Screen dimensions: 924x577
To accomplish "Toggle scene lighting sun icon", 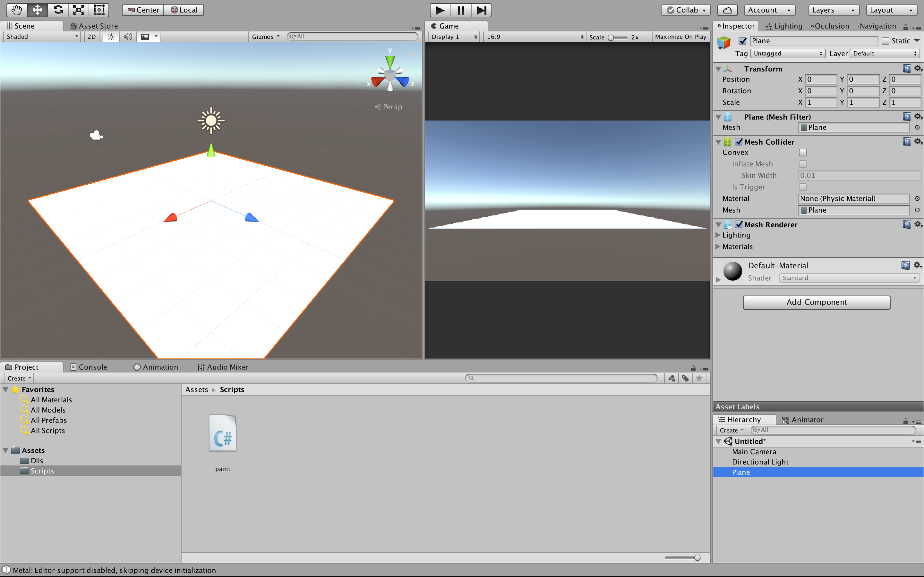I will click(111, 37).
